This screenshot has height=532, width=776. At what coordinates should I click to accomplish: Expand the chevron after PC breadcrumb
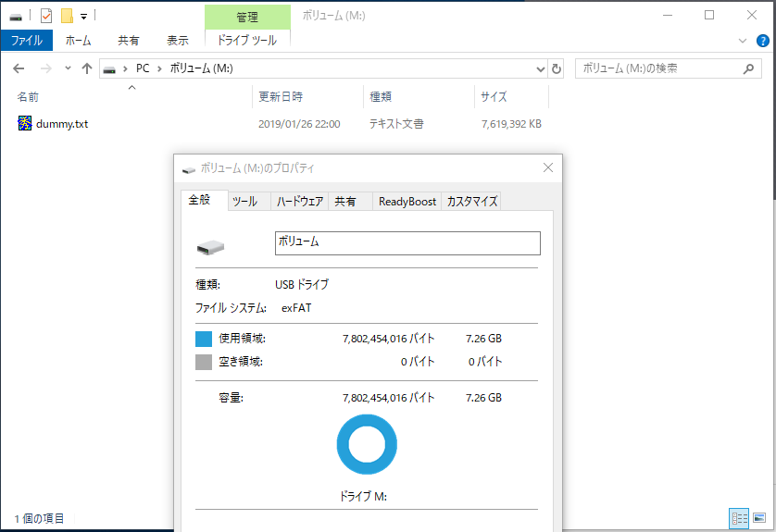coord(159,68)
